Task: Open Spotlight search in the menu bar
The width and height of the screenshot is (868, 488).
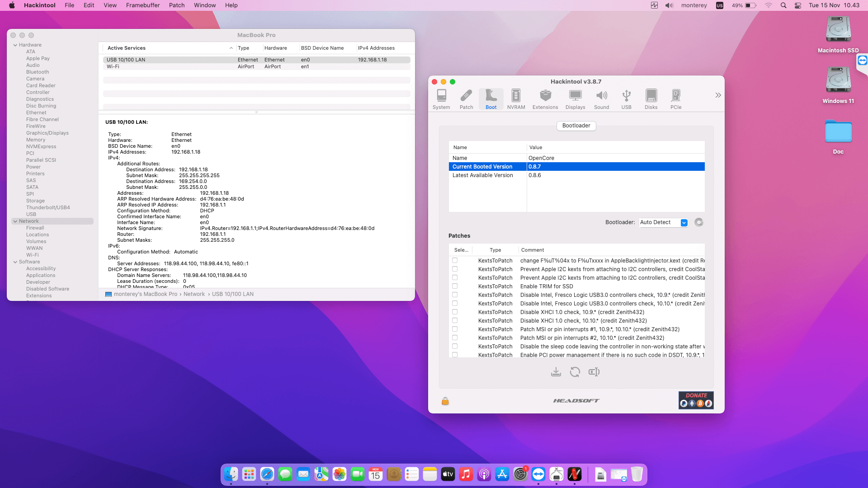Action: coord(783,5)
